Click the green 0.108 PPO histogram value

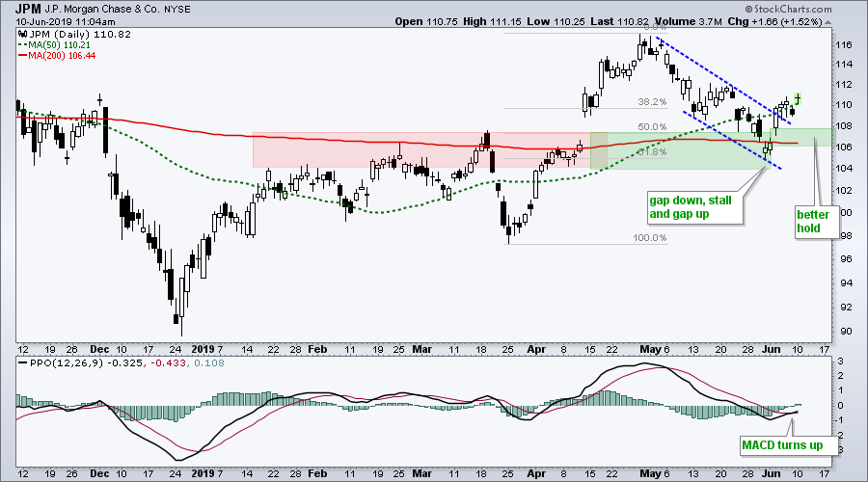coord(207,363)
